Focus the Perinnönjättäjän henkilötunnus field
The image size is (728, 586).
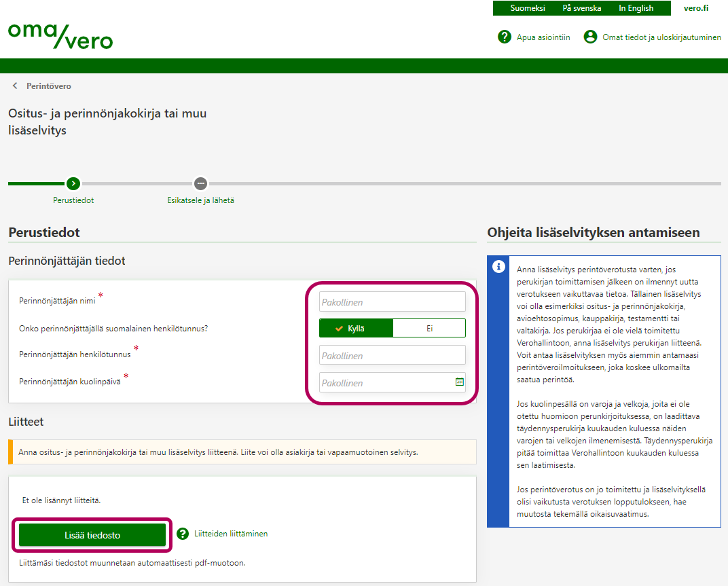click(393, 355)
